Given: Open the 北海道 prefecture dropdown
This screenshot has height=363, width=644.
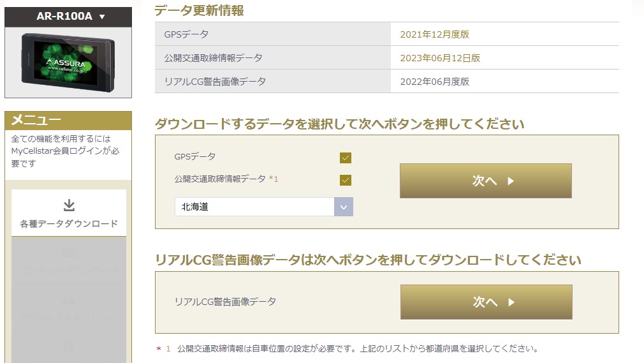Looking at the screenshot, I should pos(264,207).
